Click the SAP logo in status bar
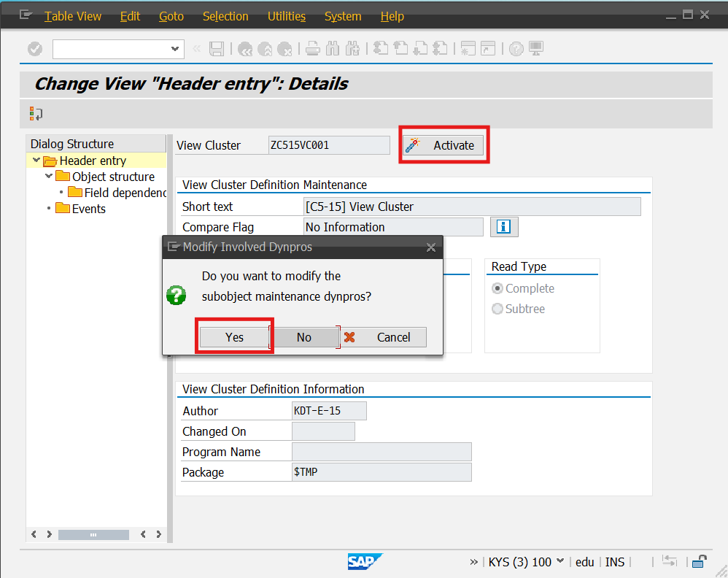Screen dimensions: 728x578 pyautogui.click(x=365, y=561)
